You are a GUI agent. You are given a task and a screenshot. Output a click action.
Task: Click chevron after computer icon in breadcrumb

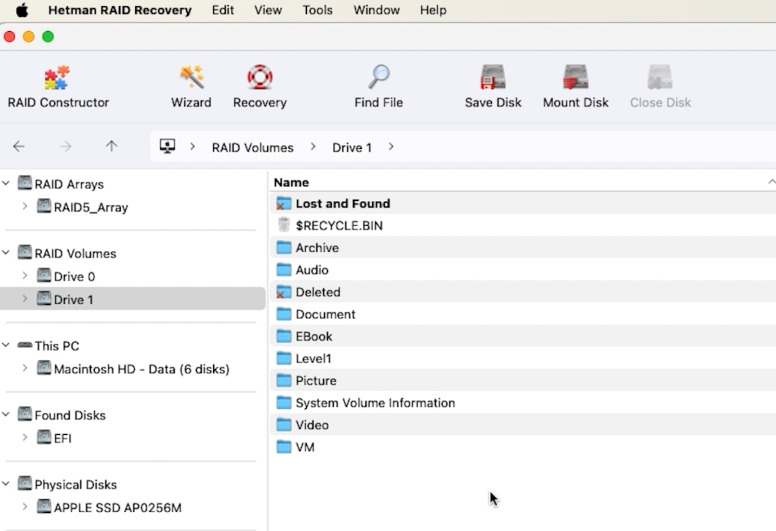click(193, 147)
